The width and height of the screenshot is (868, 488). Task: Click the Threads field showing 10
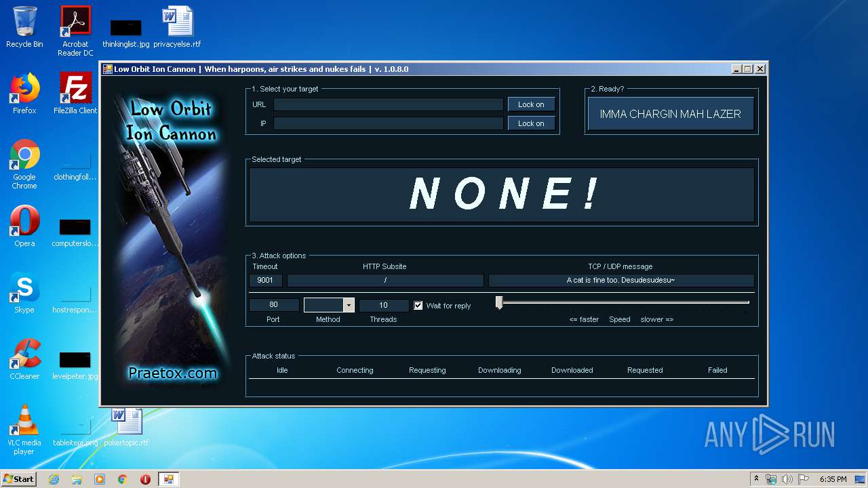pos(384,305)
